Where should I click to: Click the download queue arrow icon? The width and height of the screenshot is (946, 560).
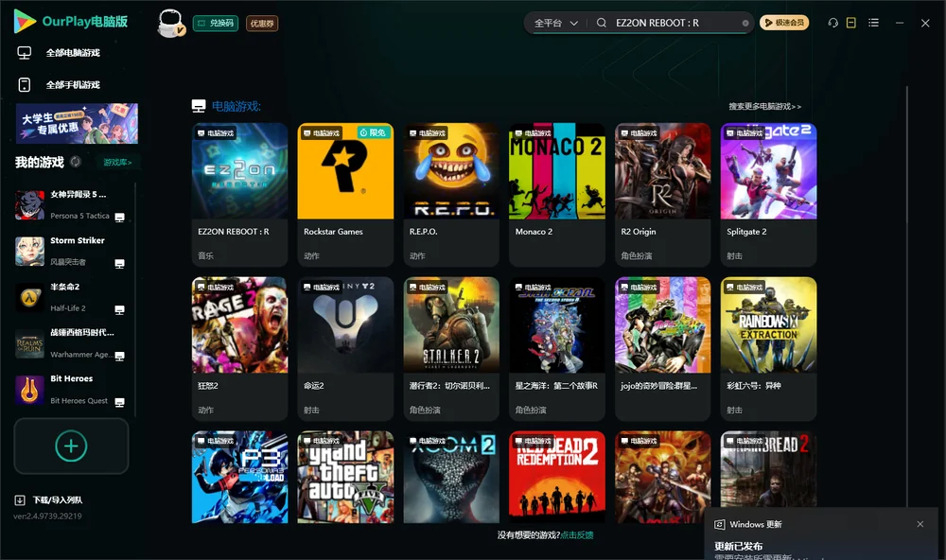click(19, 499)
